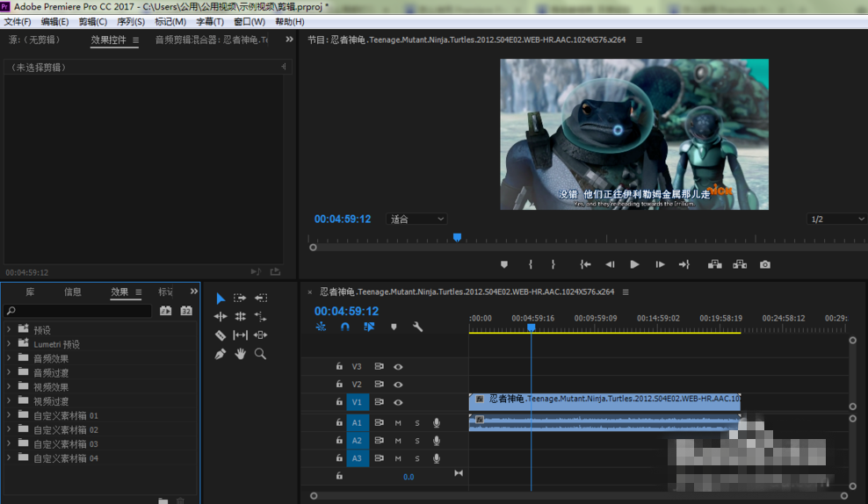Image resolution: width=868 pixels, height=504 pixels.
Task: Click Play in the Program monitor
Action: click(634, 264)
